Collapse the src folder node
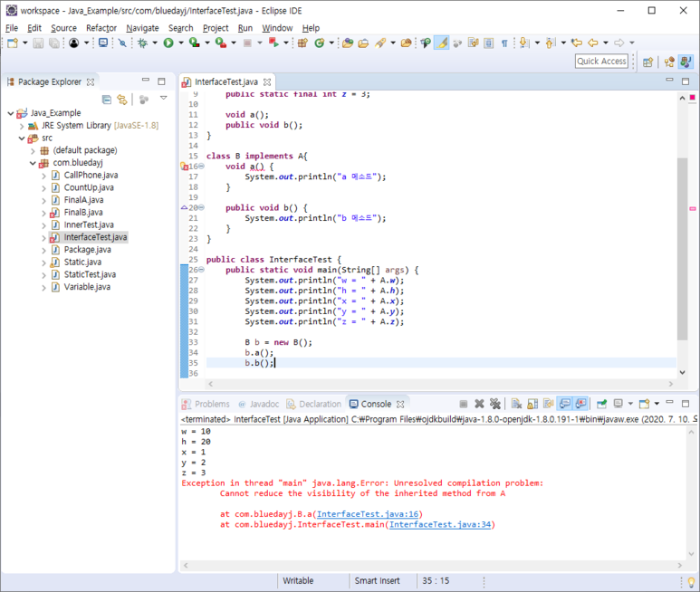Image resolution: width=700 pixels, height=592 pixels. point(22,138)
